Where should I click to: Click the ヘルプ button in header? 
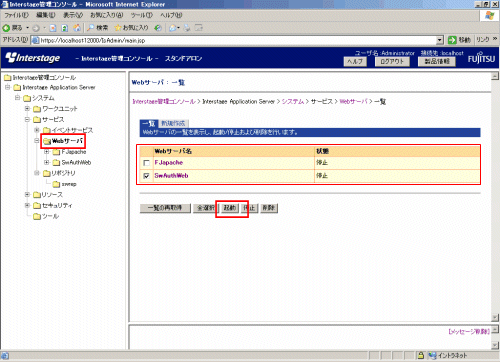point(355,62)
